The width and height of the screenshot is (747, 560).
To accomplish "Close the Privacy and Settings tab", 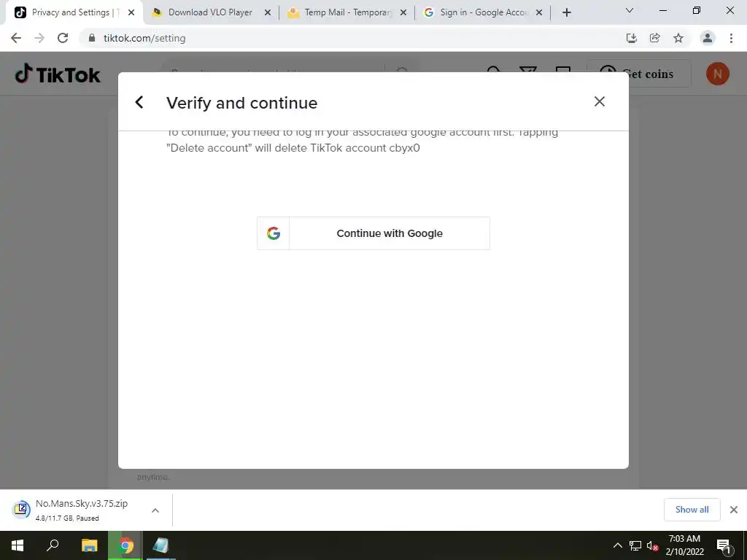I will click(x=131, y=13).
